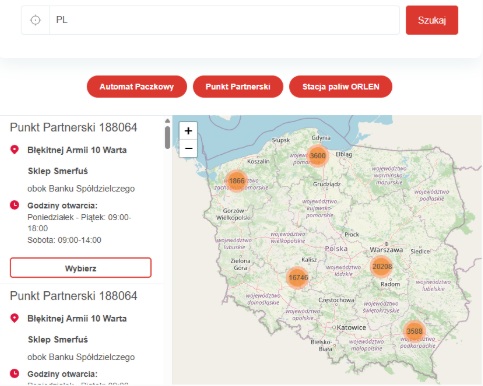Open the 16746 cluster near Kalisz

click(x=298, y=277)
